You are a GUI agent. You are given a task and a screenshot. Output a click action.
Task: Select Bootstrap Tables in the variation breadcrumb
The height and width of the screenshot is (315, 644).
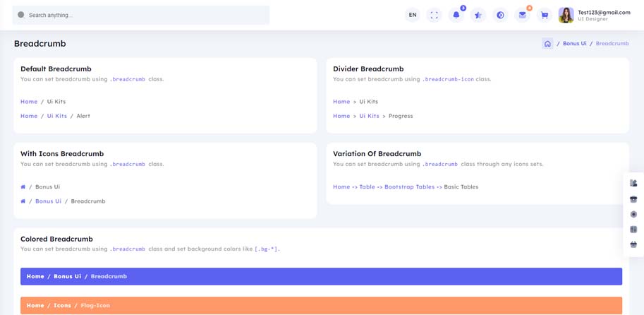pos(409,187)
